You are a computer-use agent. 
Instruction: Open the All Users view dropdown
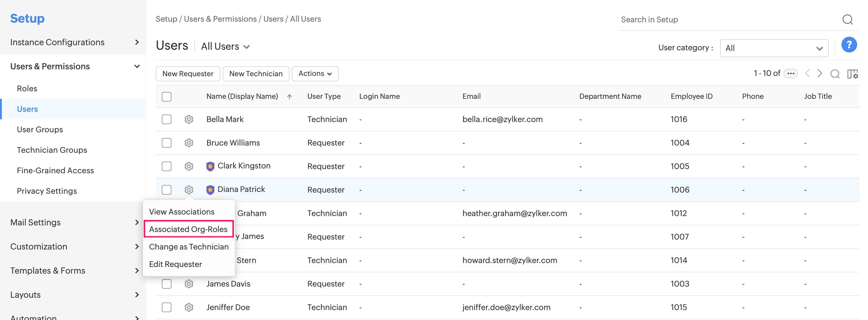[x=225, y=46]
